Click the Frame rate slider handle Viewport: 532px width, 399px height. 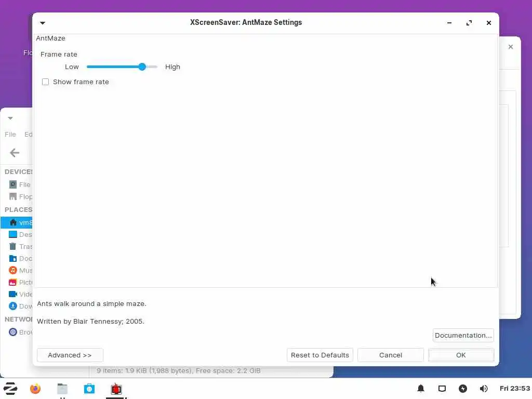[142, 67]
